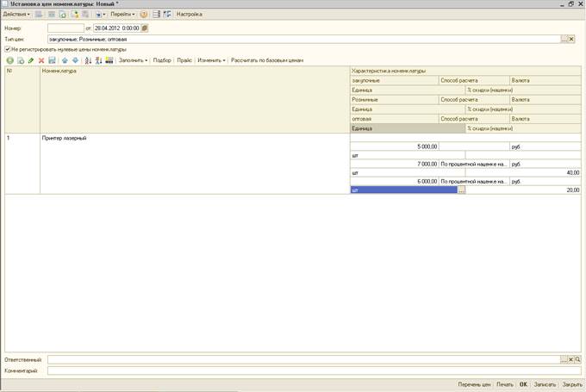Expand the Изменить dropdown
The image size is (586, 392).
[x=211, y=60]
